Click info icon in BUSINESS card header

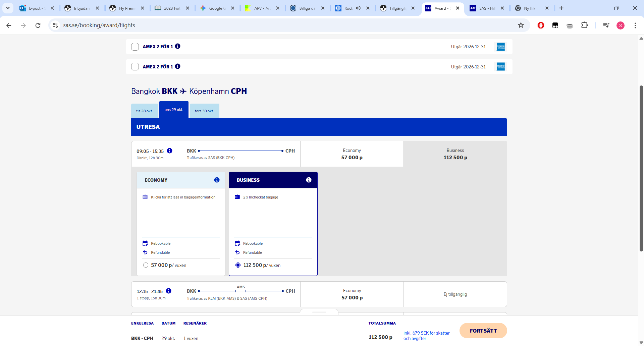click(309, 180)
